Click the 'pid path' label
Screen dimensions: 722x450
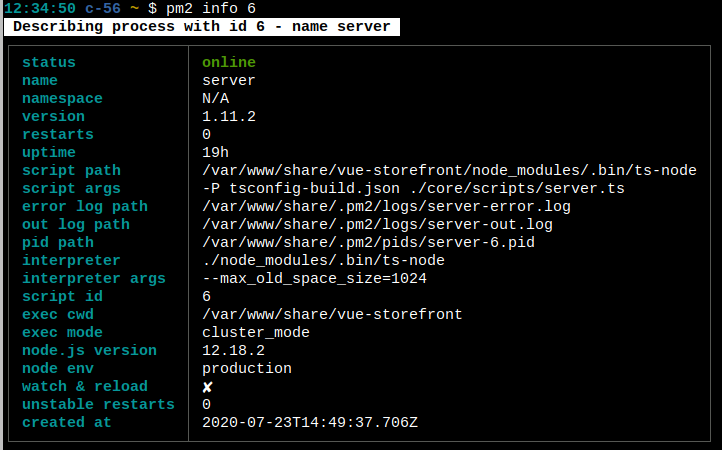(x=58, y=242)
